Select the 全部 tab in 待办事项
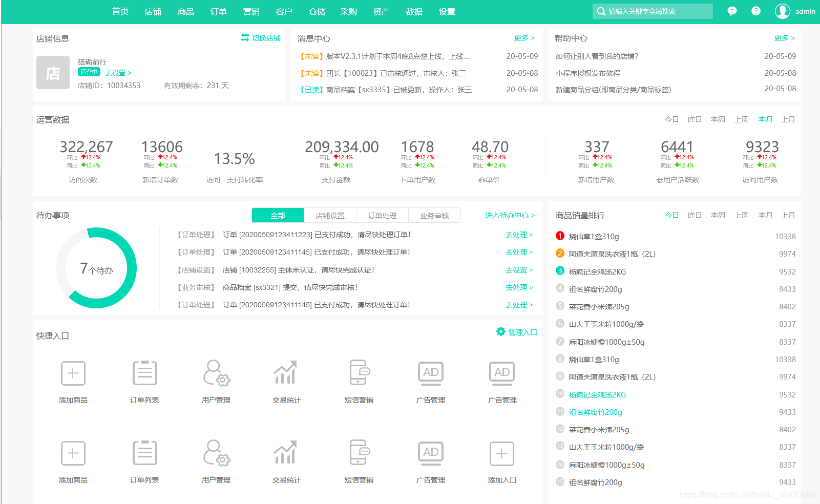 point(278,215)
